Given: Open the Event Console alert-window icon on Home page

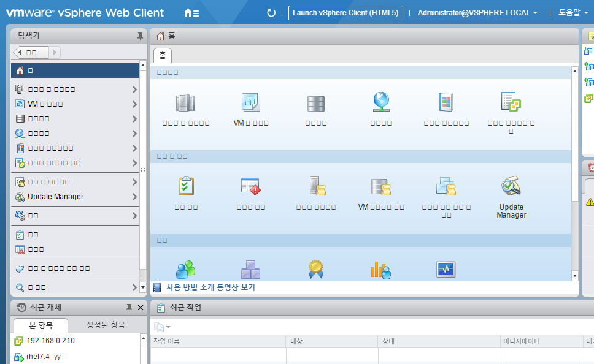Looking at the screenshot, I should tap(251, 186).
